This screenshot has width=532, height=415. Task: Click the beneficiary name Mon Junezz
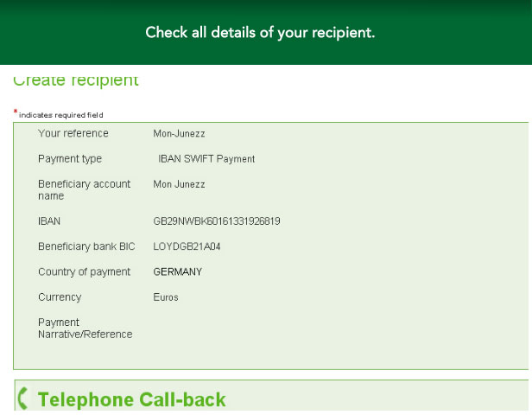point(179,184)
